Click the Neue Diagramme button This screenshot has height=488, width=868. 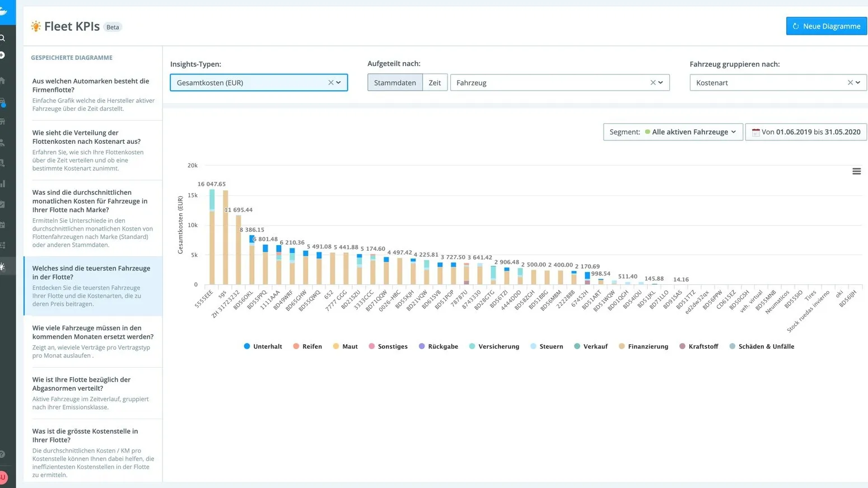tap(827, 26)
